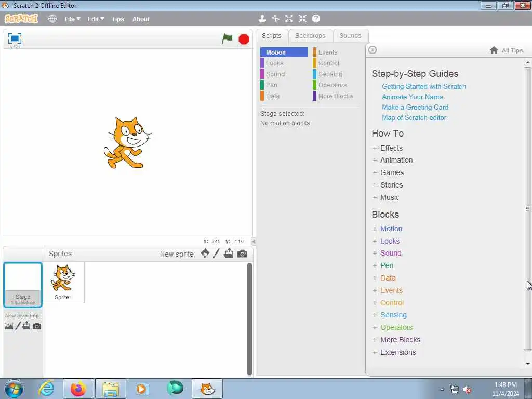Upload sprite from file icon
The width and height of the screenshot is (532, 399).
(x=229, y=254)
